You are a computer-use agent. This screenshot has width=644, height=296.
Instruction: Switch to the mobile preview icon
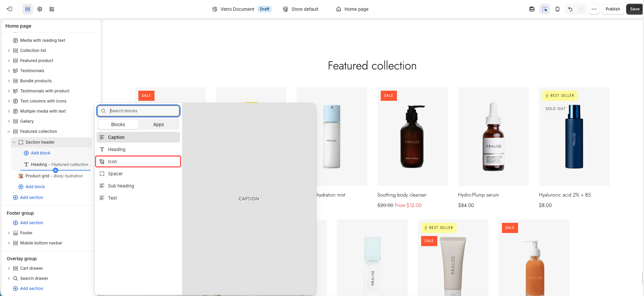(x=557, y=9)
